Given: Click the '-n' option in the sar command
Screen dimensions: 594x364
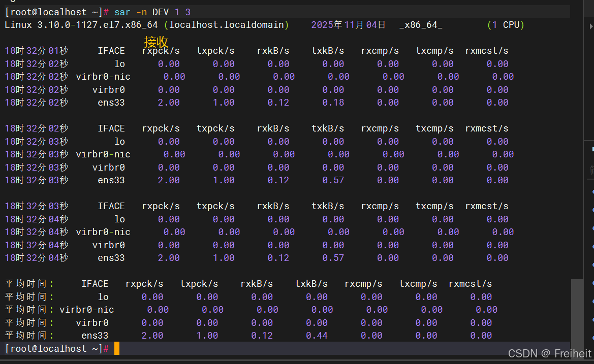Looking at the screenshot, I should click(141, 12).
